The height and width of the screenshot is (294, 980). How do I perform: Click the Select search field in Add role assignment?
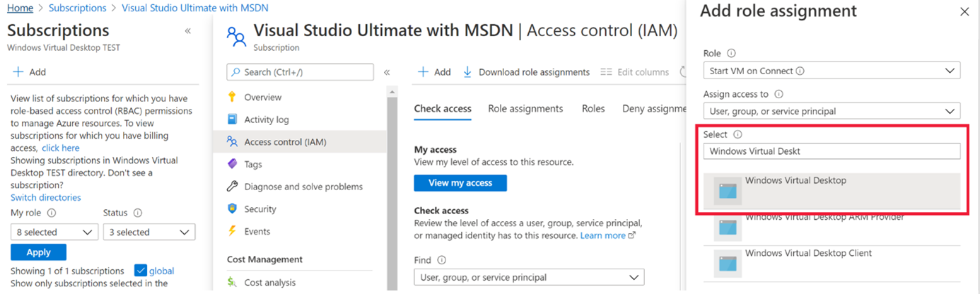point(832,151)
